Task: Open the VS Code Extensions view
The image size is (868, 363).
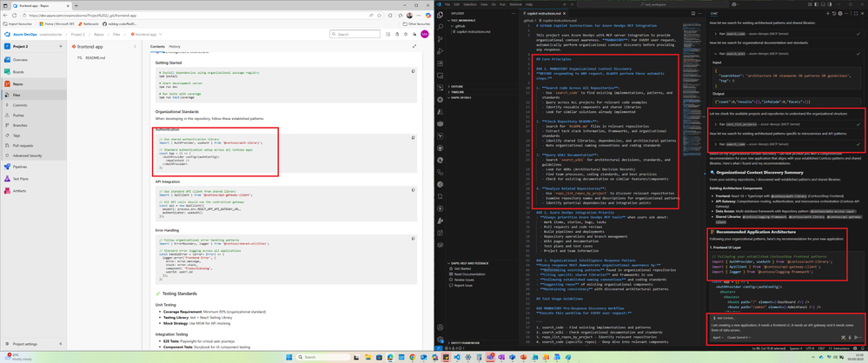Action: tap(441, 63)
